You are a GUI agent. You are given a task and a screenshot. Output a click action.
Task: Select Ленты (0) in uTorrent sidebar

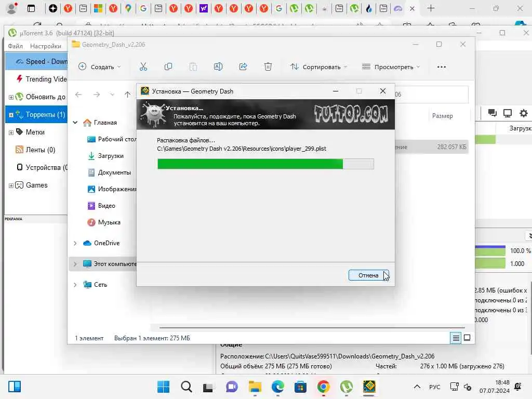pyautogui.click(x=35, y=150)
